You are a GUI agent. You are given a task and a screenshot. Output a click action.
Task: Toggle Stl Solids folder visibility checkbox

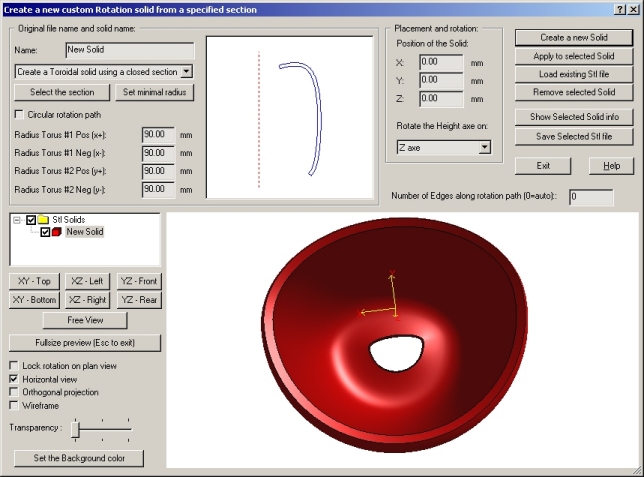pyautogui.click(x=31, y=220)
